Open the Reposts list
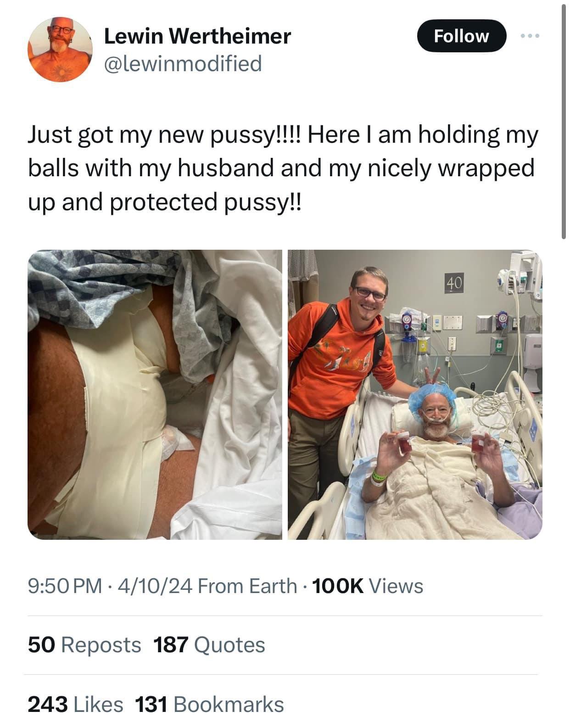 [84, 644]
